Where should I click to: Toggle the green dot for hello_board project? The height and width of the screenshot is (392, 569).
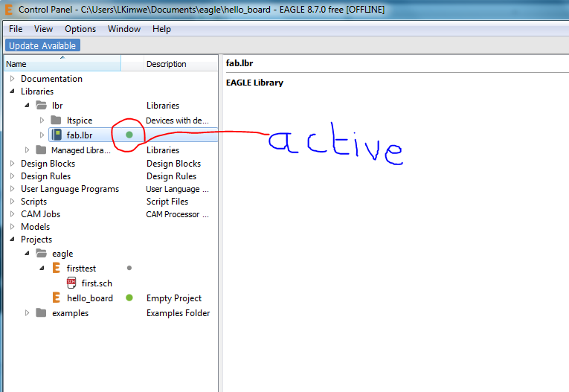(x=129, y=298)
